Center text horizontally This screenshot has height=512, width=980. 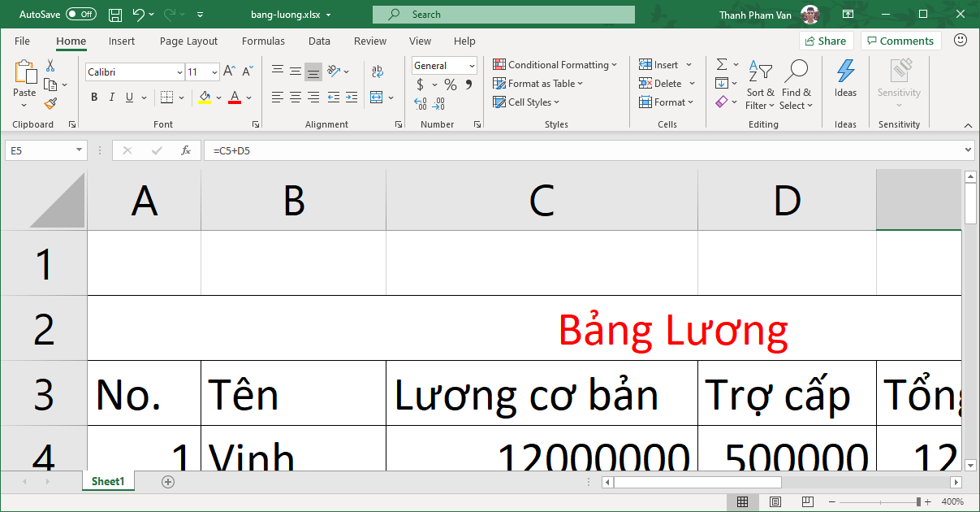coord(296,98)
